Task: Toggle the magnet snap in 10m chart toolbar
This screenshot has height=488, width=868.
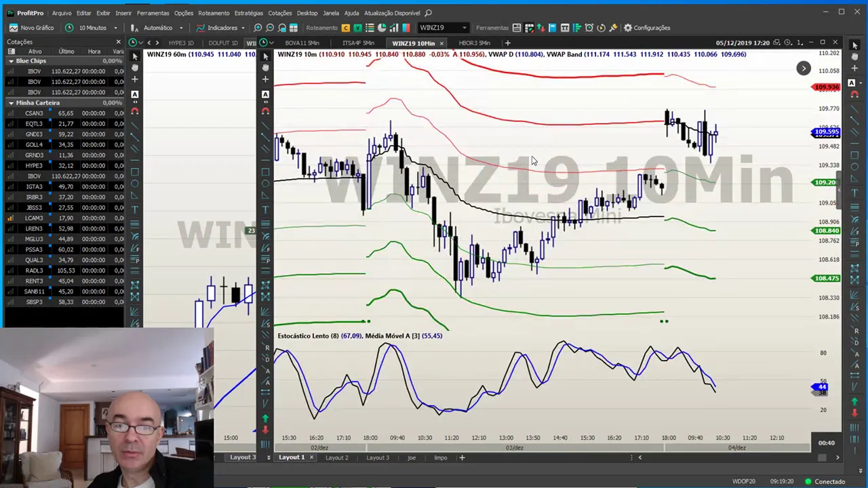Action: point(265,110)
